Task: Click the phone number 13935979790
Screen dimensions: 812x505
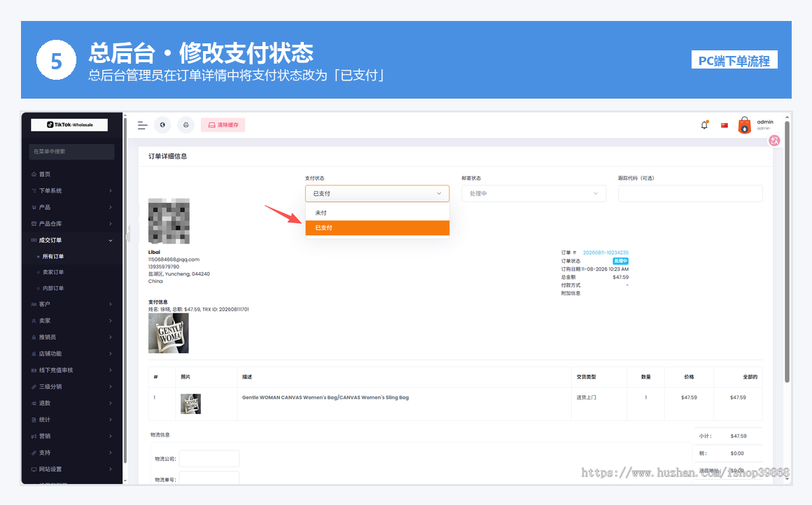Action: [164, 267]
